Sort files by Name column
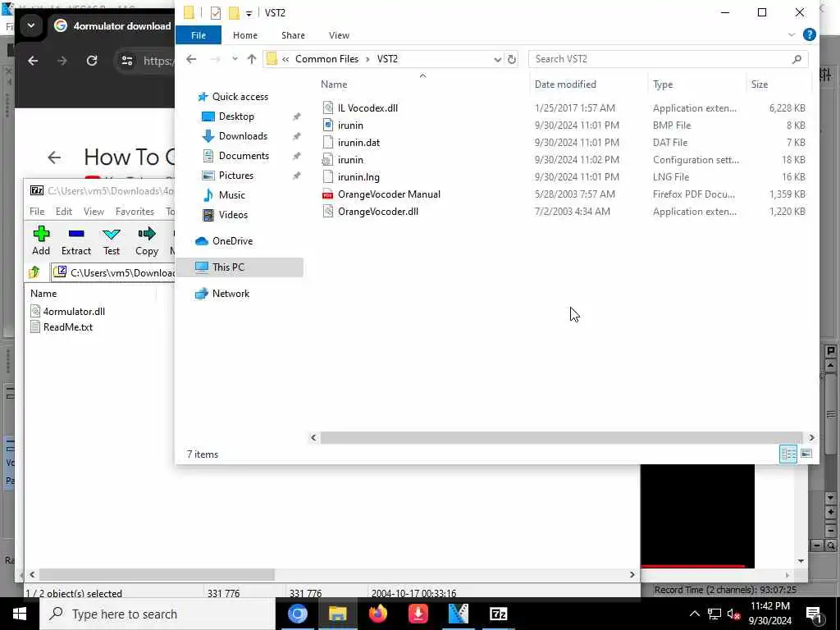Viewport: 840px width, 630px height. click(334, 84)
